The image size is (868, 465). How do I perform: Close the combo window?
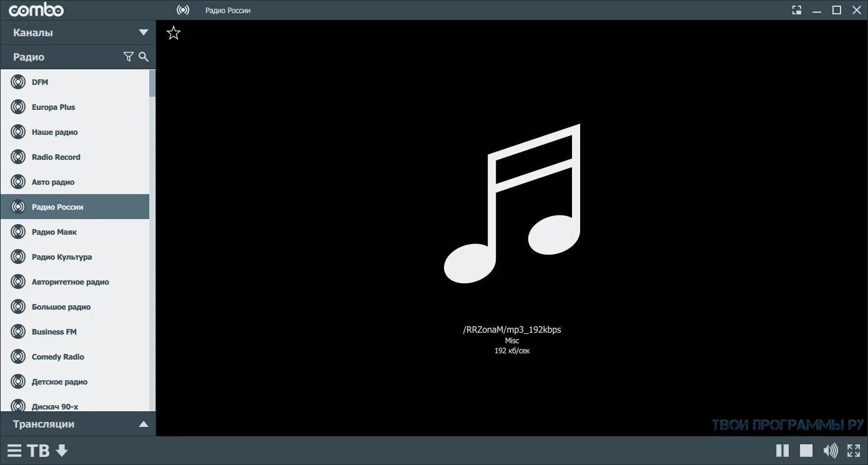point(856,10)
